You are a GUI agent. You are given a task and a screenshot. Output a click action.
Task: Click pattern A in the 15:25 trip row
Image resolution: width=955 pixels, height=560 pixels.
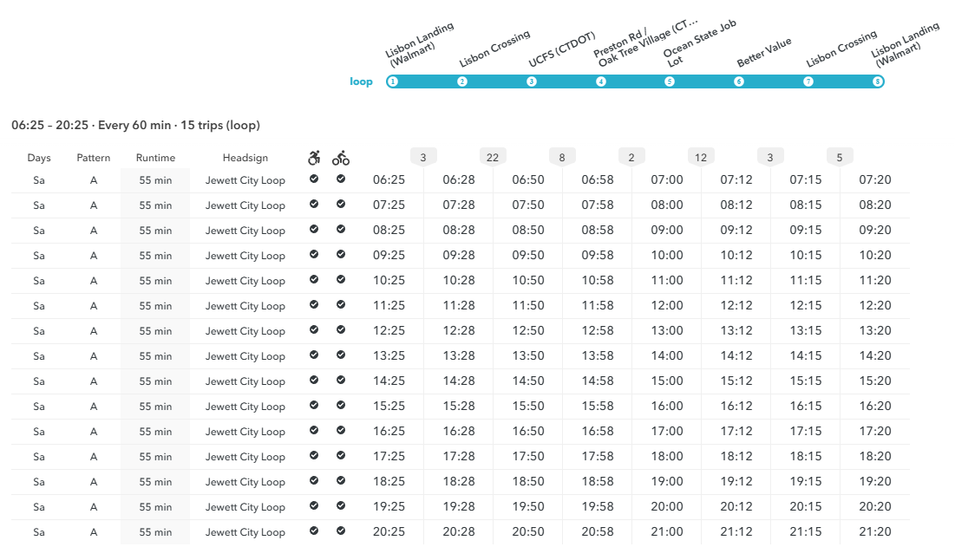[x=93, y=406]
